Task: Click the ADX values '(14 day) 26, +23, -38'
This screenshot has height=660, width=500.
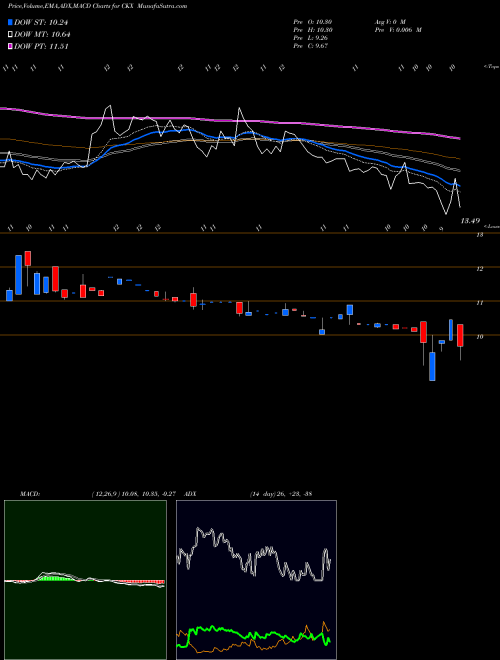Action: pyautogui.click(x=281, y=494)
